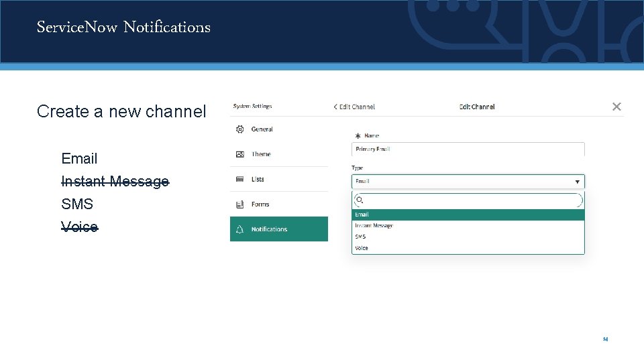The width and height of the screenshot is (644, 362).
Task: Select the Lists icon in sidebar
Action: [x=240, y=179]
